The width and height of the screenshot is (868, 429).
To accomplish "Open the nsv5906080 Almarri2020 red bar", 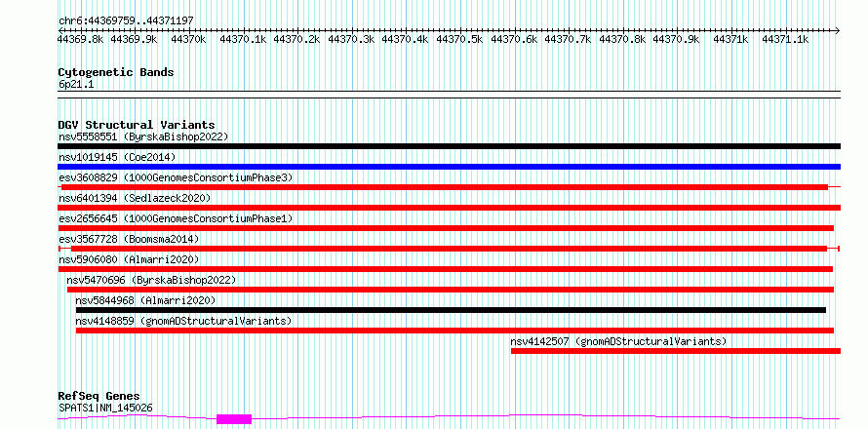I will [445, 269].
